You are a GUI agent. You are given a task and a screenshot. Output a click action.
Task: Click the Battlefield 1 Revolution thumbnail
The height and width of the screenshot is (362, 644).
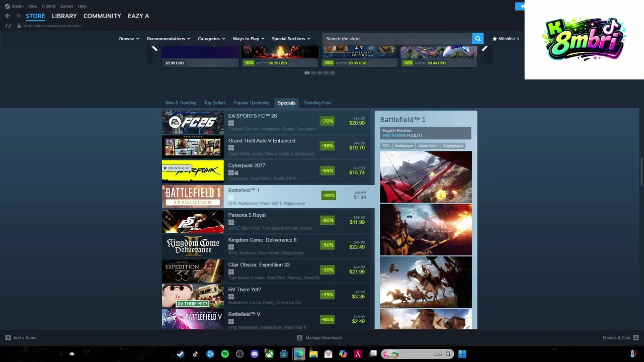pyautogui.click(x=193, y=197)
